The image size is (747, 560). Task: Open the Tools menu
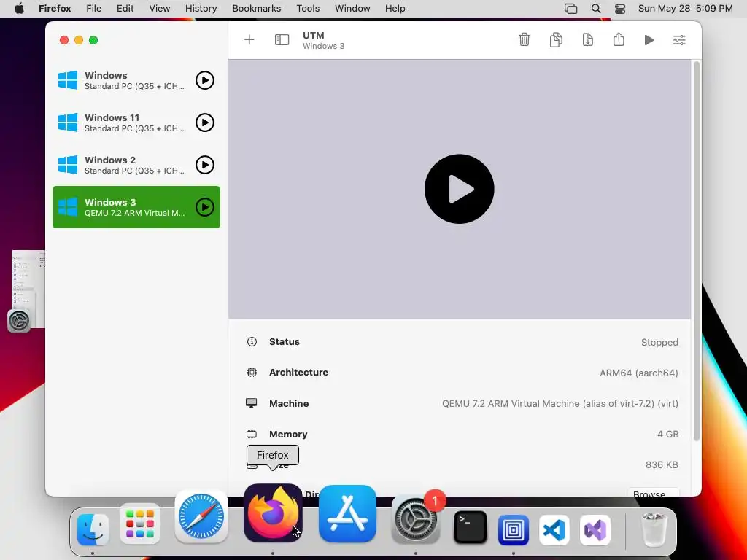[x=308, y=9]
